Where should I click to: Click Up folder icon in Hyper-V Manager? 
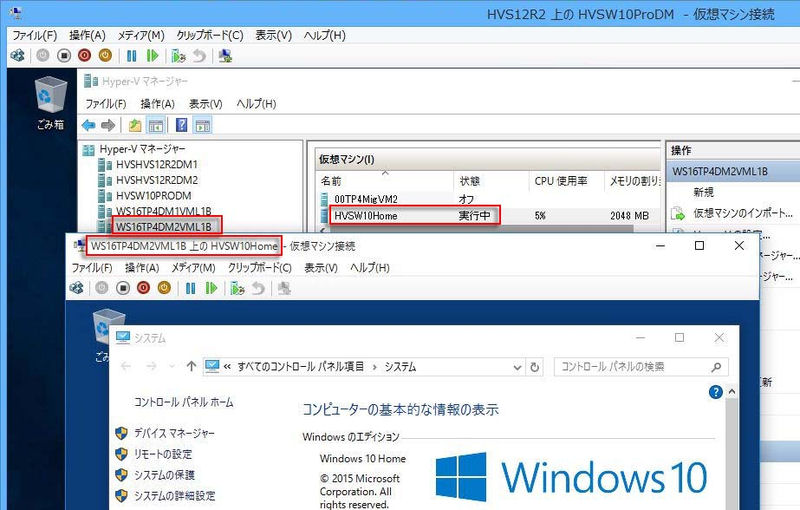135,125
